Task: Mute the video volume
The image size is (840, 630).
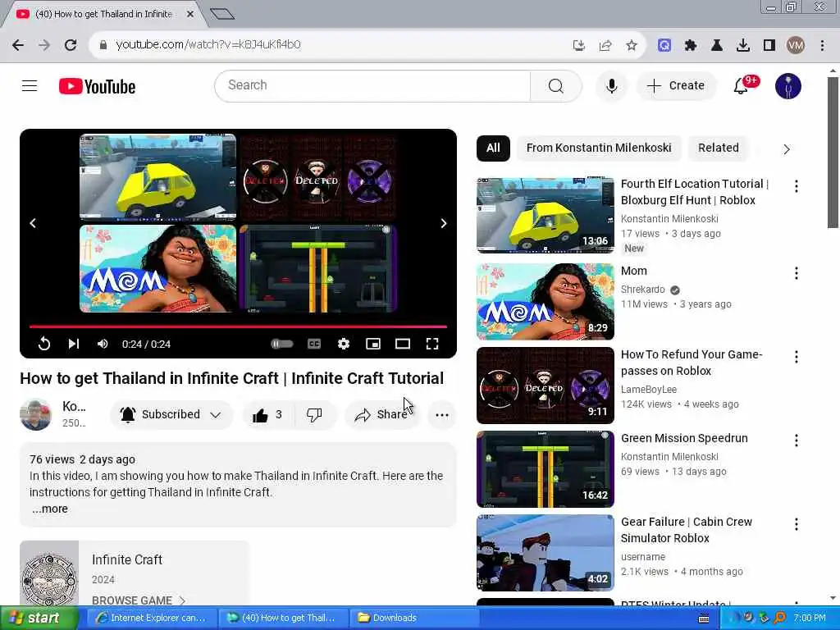Action: pos(103,344)
